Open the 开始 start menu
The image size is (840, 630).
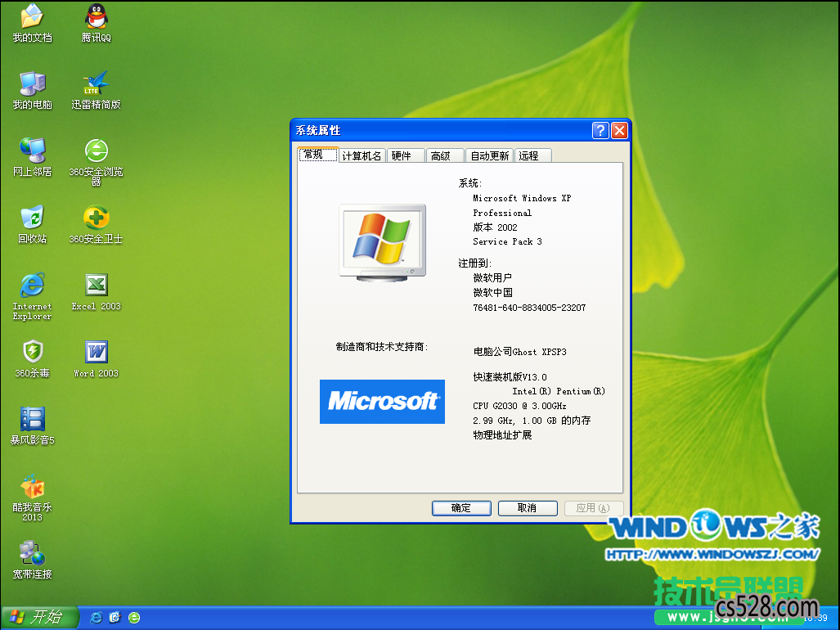(38, 617)
